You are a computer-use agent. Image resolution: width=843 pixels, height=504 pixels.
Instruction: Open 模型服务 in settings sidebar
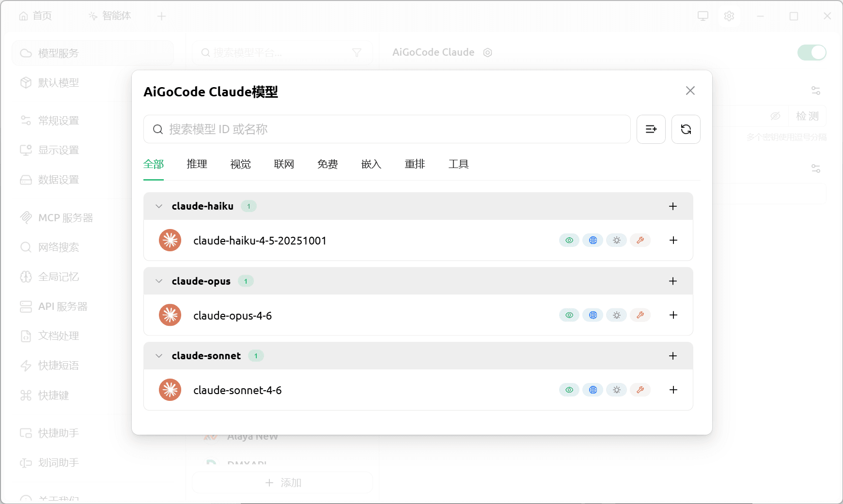click(x=93, y=53)
